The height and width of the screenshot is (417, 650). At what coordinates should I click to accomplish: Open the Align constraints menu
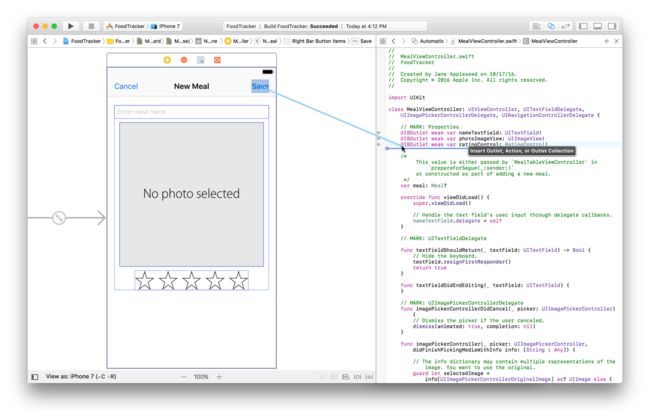coord(345,377)
